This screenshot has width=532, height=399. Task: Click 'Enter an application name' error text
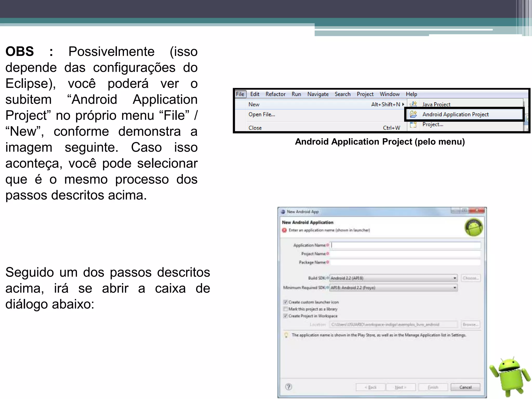click(x=329, y=230)
